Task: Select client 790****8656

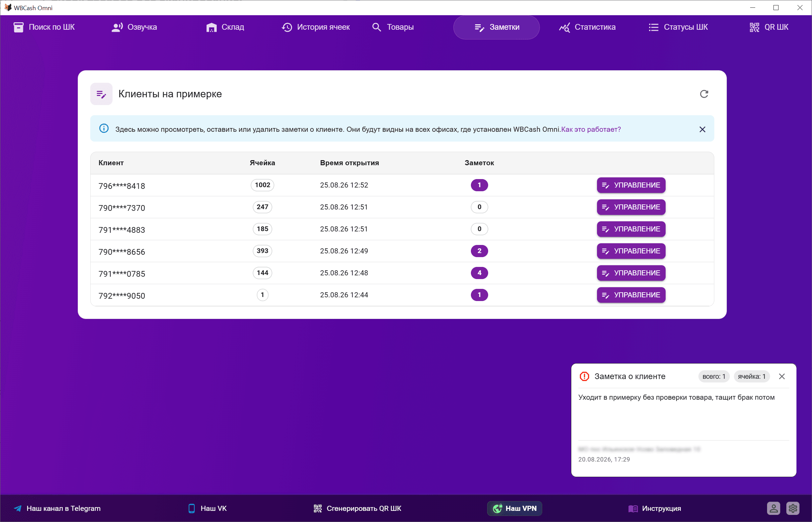Action: (x=122, y=252)
